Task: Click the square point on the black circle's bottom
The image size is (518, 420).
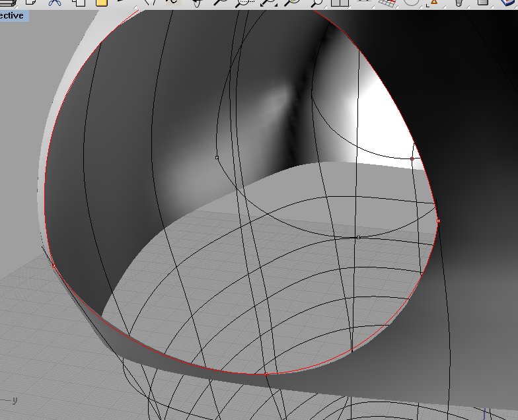Action: click(358, 237)
